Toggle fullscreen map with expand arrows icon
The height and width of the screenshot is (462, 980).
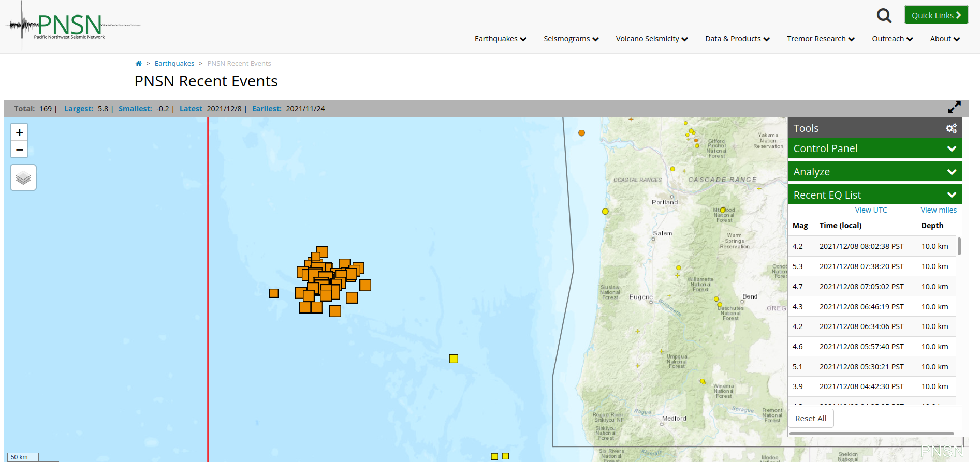(954, 108)
